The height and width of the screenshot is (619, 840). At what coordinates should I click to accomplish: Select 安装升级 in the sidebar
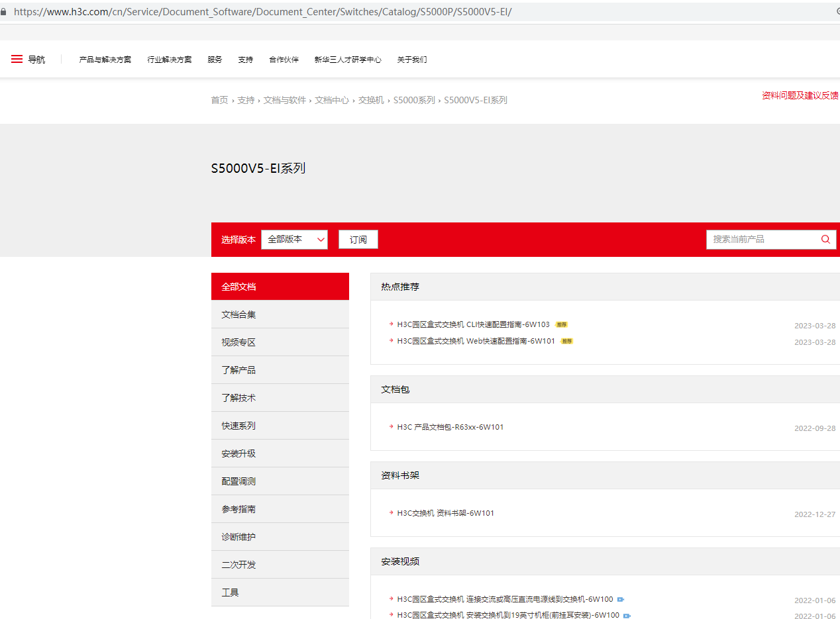[x=280, y=453]
